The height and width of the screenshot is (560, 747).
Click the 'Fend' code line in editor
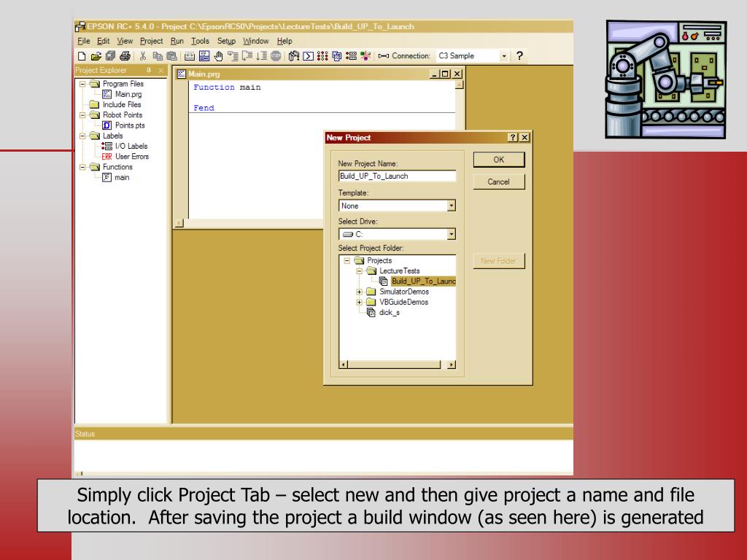click(204, 108)
